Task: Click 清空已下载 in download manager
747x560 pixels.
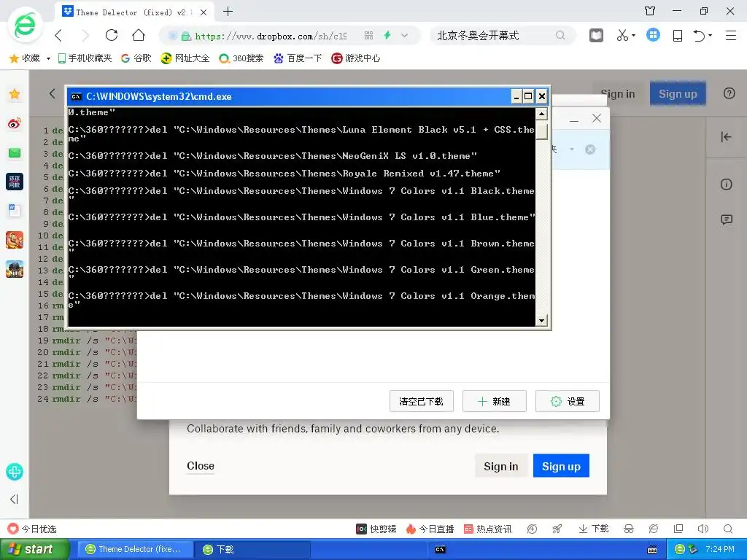Action: tap(421, 402)
